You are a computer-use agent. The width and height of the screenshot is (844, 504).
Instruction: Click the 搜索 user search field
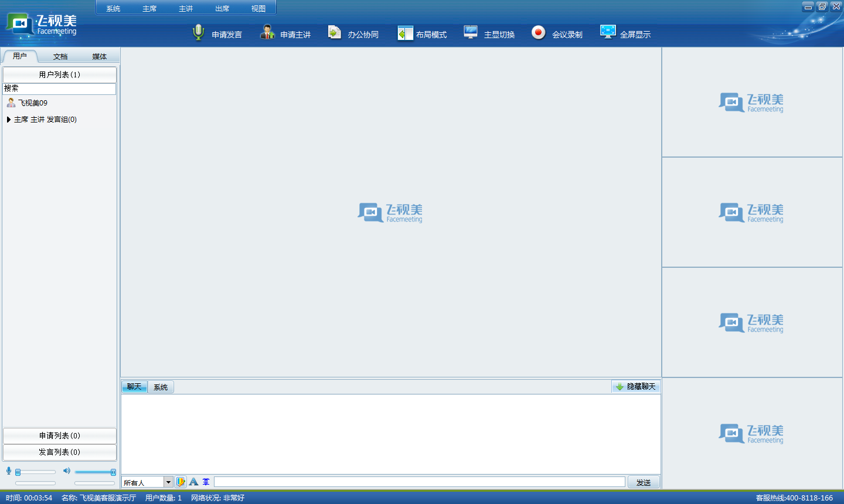click(60, 88)
